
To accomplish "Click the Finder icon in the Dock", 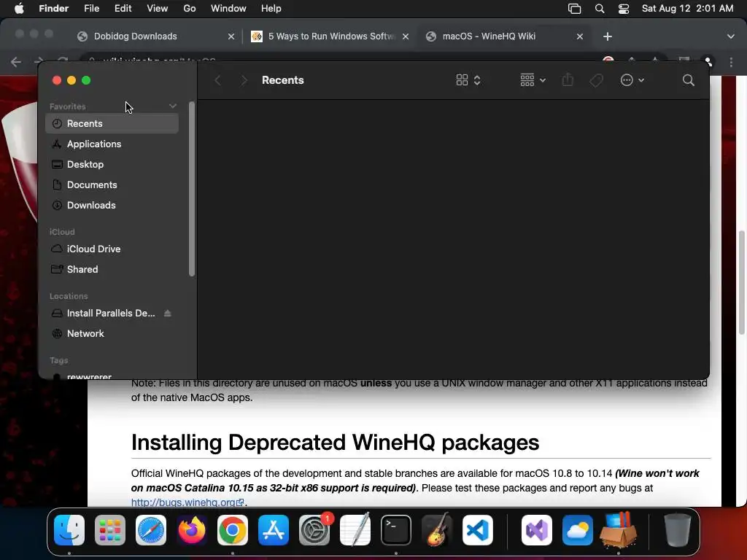I will (69, 530).
